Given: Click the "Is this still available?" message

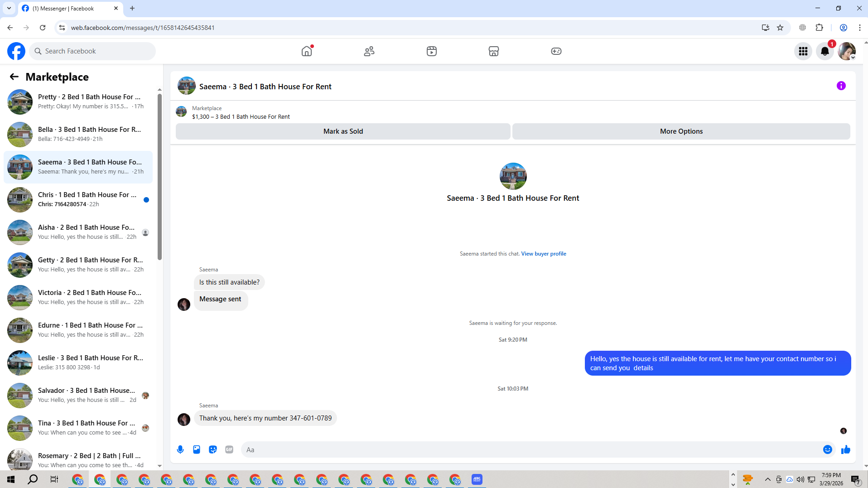Looking at the screenshot, I should tap(229, 282).
